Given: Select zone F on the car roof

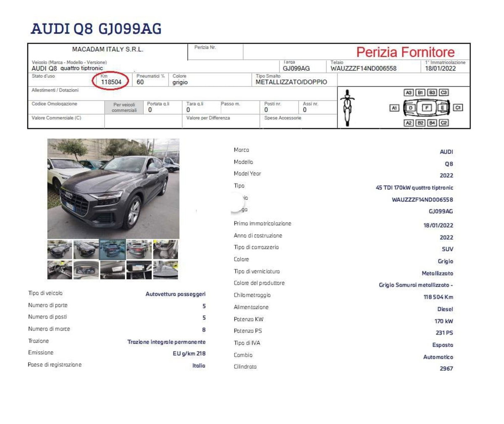Looking at the screenshot, I should pyautogui.click(x=427, y=108).
